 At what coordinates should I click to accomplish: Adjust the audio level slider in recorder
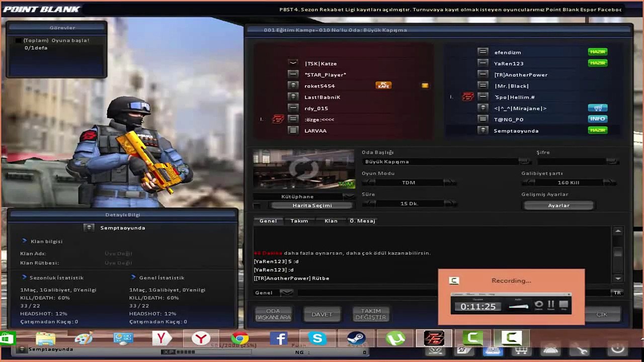coord(518,306)
